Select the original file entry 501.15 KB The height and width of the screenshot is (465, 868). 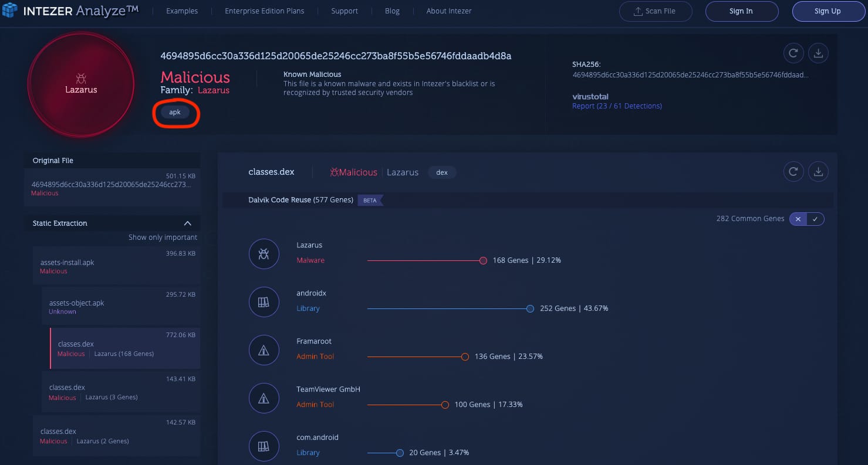pyautogui.click(x=112, y=188)
